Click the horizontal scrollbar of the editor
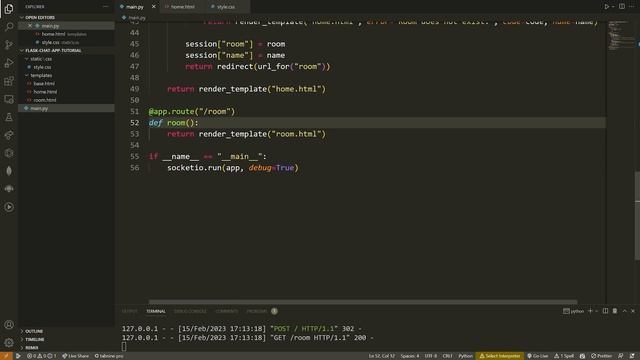Viewport: 640px width, 360px height. (x=363, y=302)
